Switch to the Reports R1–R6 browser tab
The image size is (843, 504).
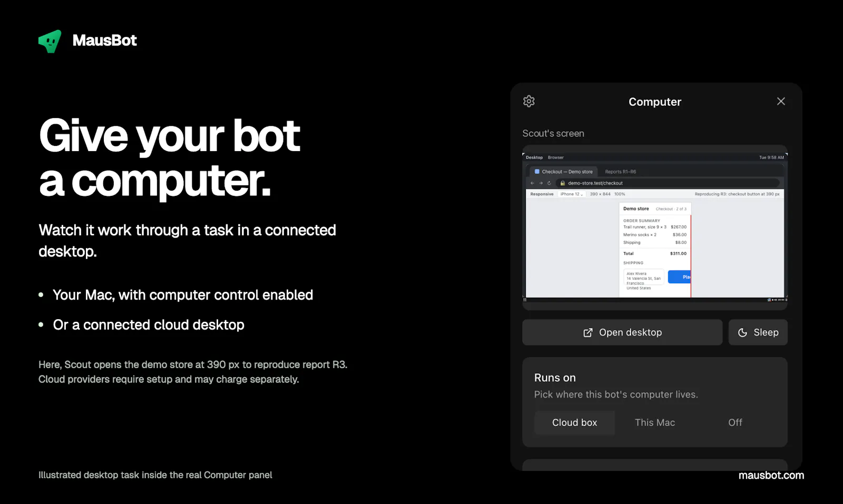tap(620, 172)
